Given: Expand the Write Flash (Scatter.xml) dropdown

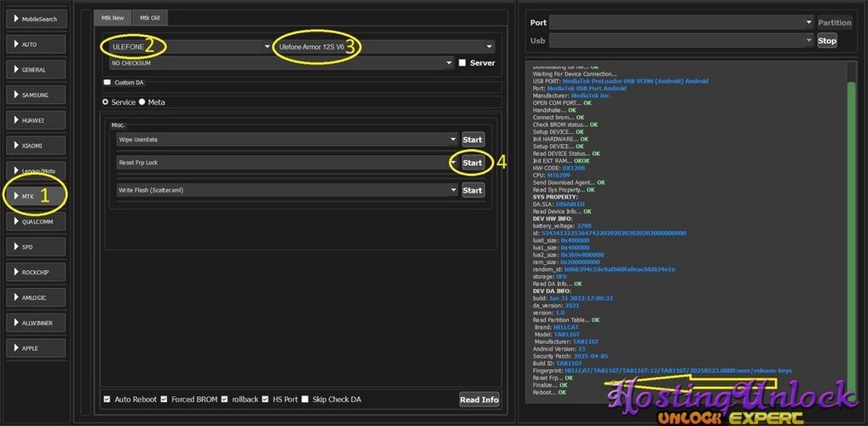Looking at the screenshot, I should tap(287, 190).
